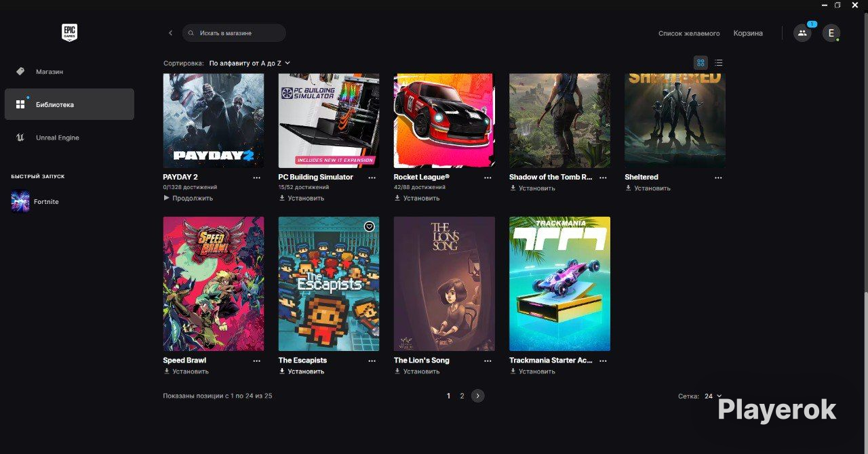Open Sheltered options menu dots

tap(718, 178)
